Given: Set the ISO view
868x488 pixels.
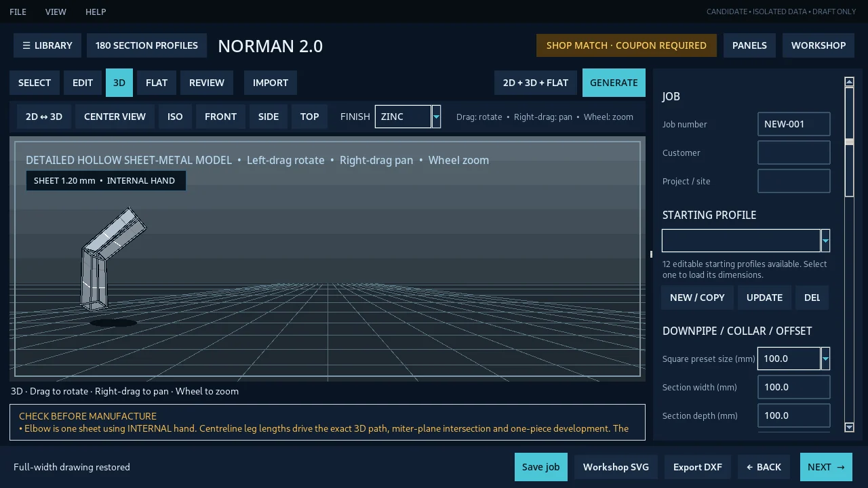Looking at the screenshot, I should tap(175, 117).
